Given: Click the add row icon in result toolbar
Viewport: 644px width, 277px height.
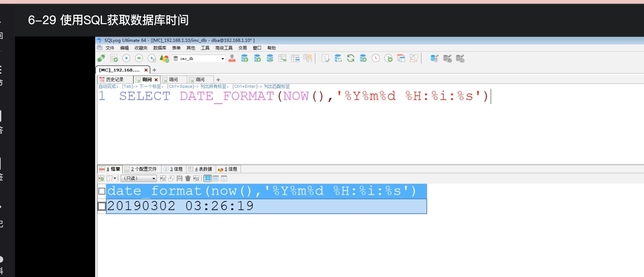Looking at the screenshot, I should tap(101, 178).
